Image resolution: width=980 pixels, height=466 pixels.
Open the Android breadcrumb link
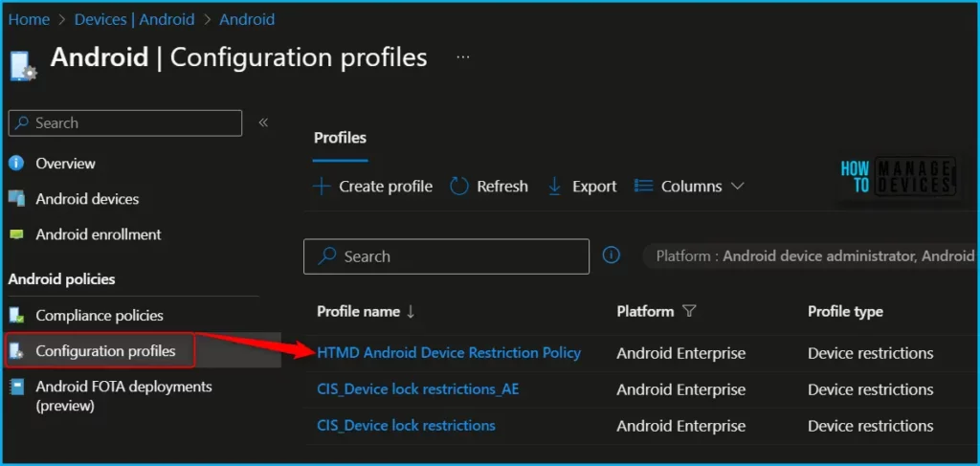click(247, 19)
